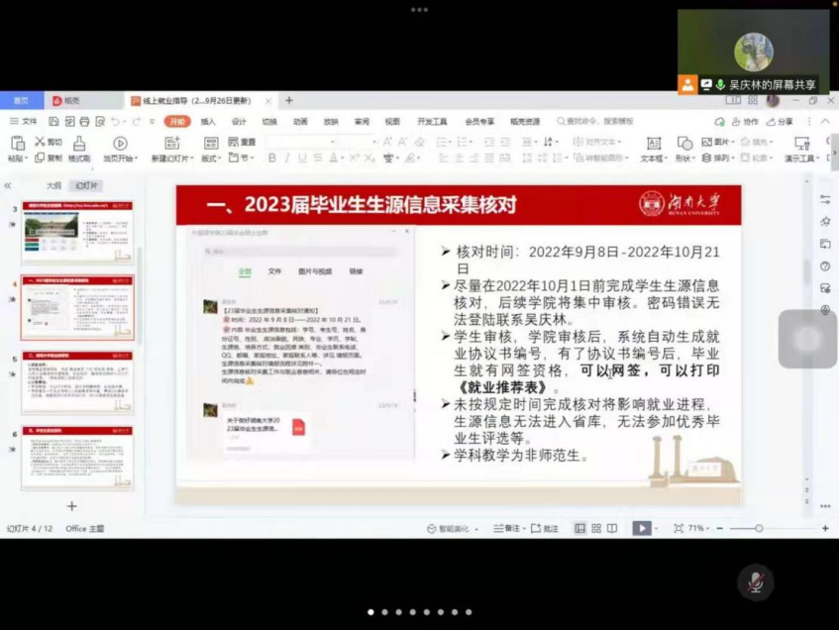Screen dimensions: 840x630
Task: Start slideshow with status bar play button
Action: pos(642,529)
